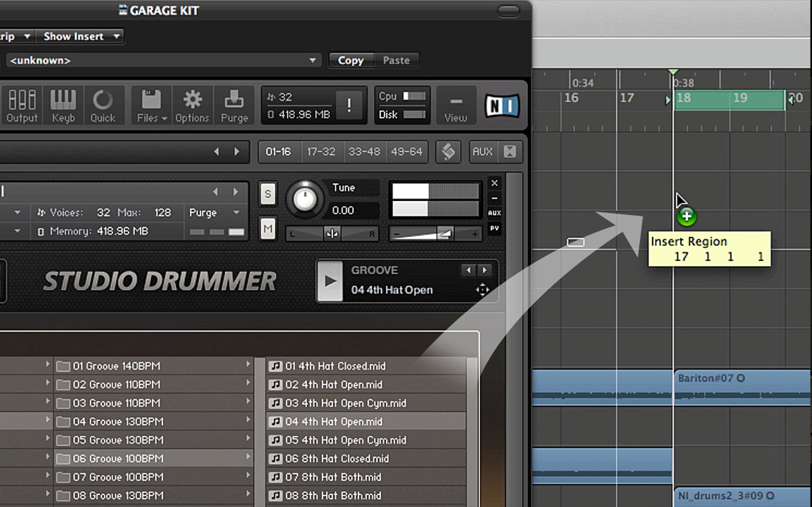Viewport: 812px width, 507px height.
Task: Open the Kontakt script icon beside 49-64
Action: [449, 152]
